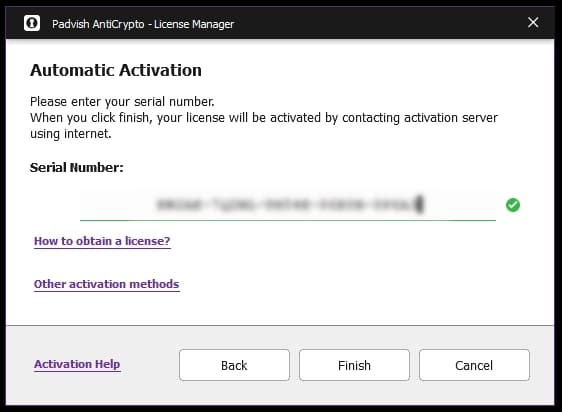Click the Serial Number label
The image size is (562, 412).
pyautogui.click(x=77, y=167)
